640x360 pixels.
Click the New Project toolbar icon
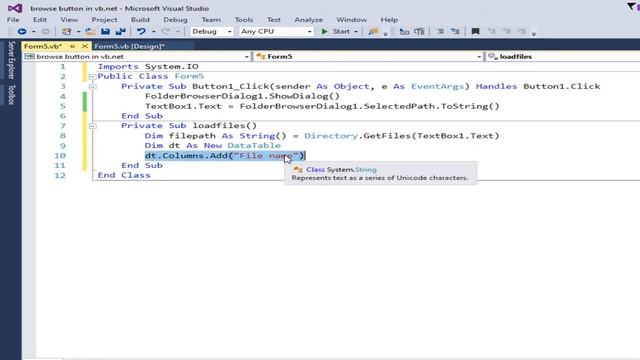[66, 31]
